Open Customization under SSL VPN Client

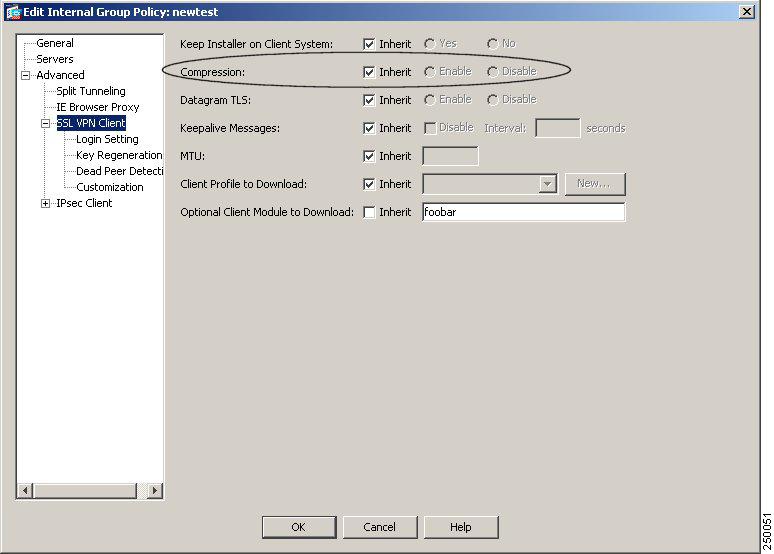[x=110, y=187]
